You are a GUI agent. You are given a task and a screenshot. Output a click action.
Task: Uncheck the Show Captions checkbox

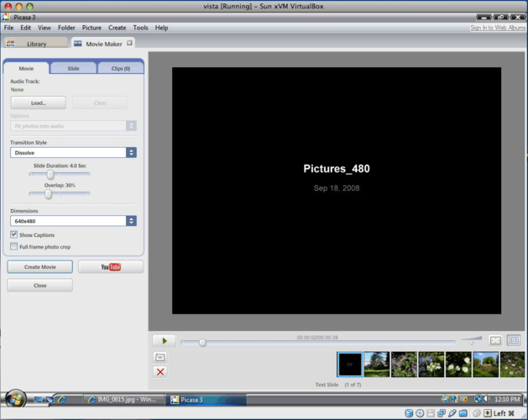[x=14, y=235]
